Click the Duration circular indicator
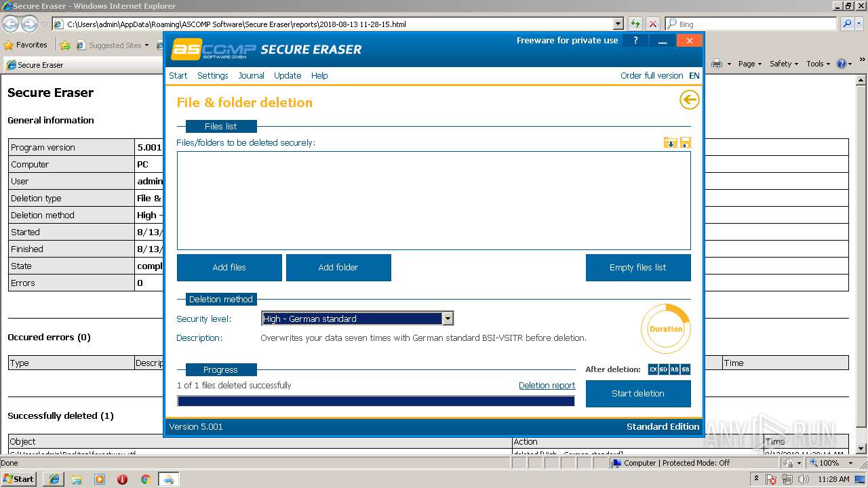The height and width of the screenshot is (488, 868). [665, 329]
